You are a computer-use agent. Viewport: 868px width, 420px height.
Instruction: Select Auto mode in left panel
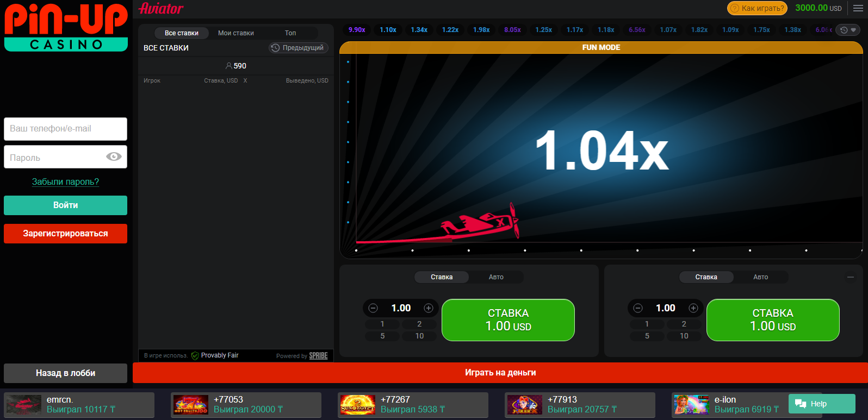tap(496, 277)
